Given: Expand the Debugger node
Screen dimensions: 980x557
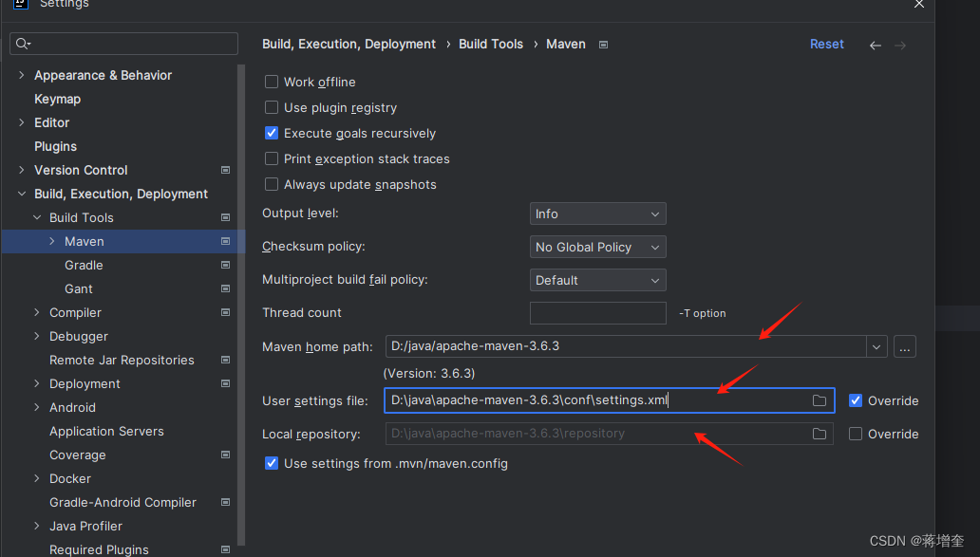Looking at the screenshot, I should pos(36,336).
